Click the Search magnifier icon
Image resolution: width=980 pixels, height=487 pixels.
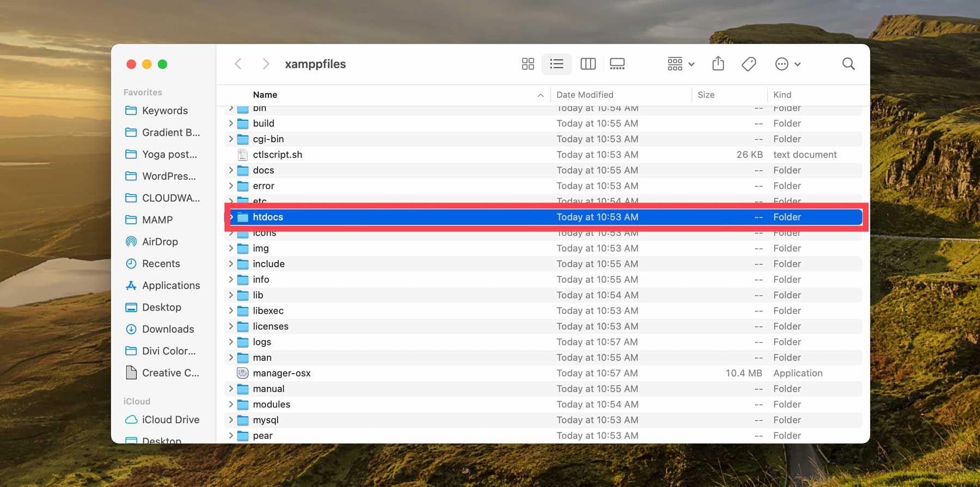tap(848, 64)
